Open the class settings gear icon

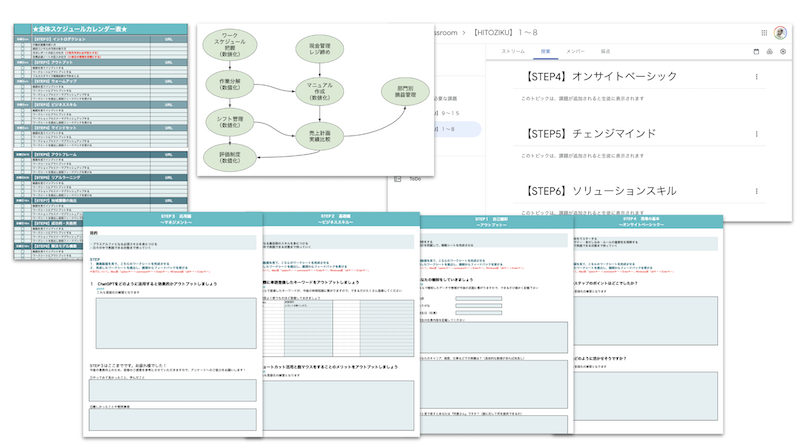(x=783, y=52)
